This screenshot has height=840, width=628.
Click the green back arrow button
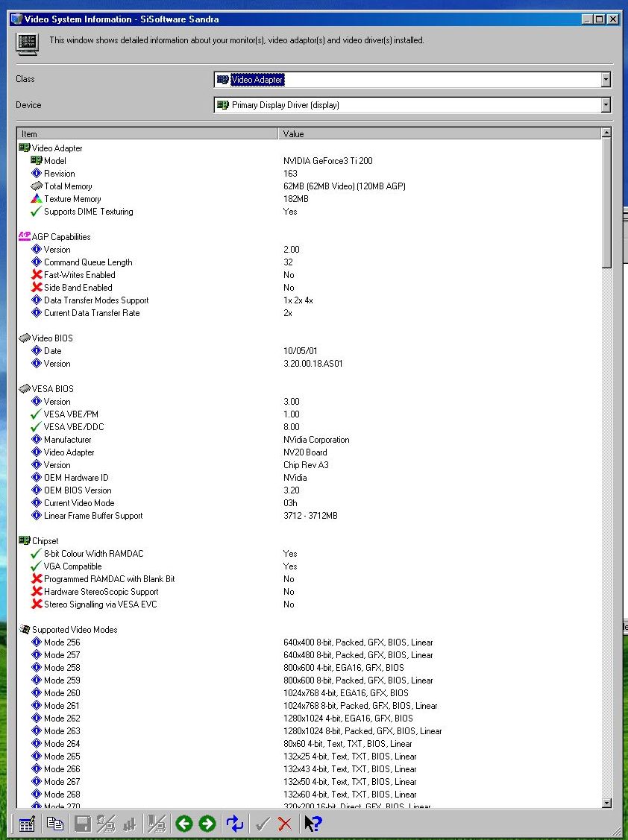(184, 824)
